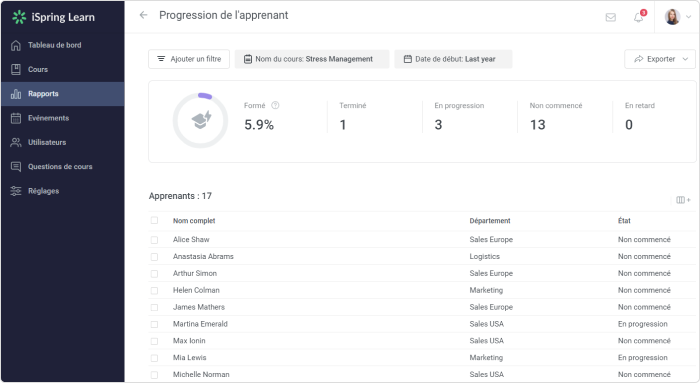Image resolution: width=700 pixels, height=383 pixels.
Task: Tick the Max Ionin checkbox
Action: pyautogui.click(x=154, y=341)
